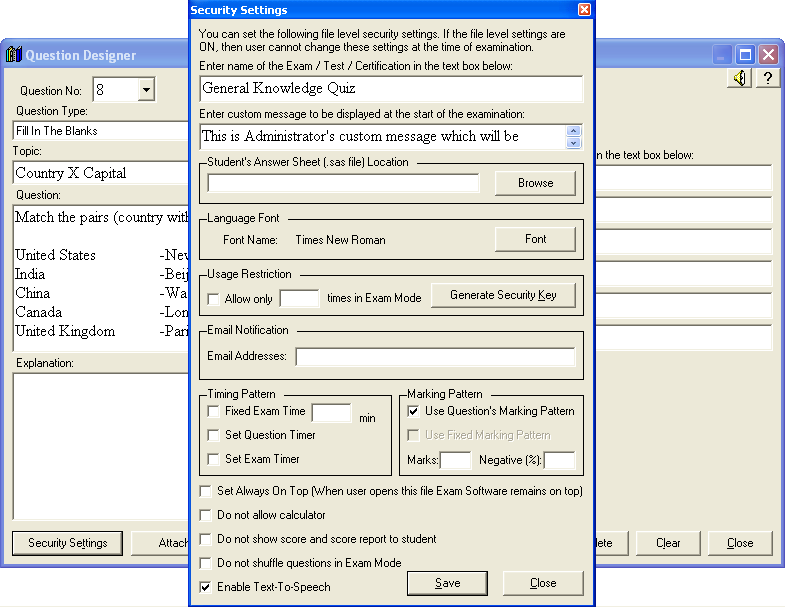Screen dimensions: 785x607
Task: Click the Close button in Question Designer
Action: click(x=740, y=543)
